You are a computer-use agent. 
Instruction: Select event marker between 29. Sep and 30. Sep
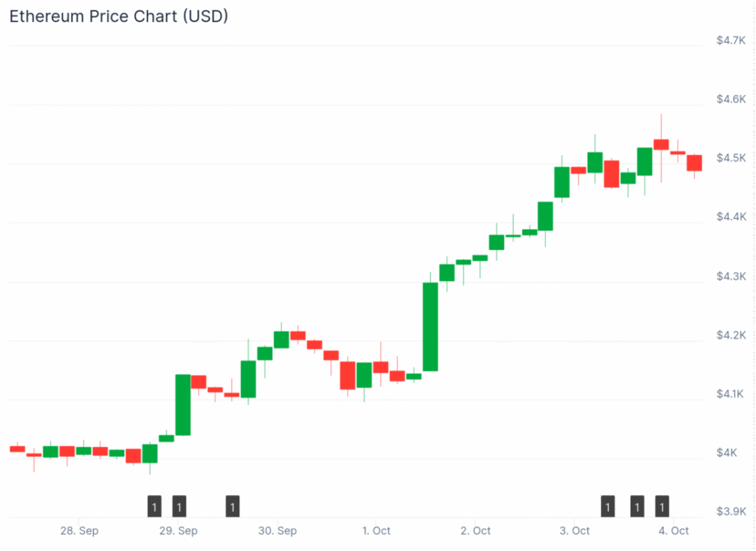coord(233,507)
